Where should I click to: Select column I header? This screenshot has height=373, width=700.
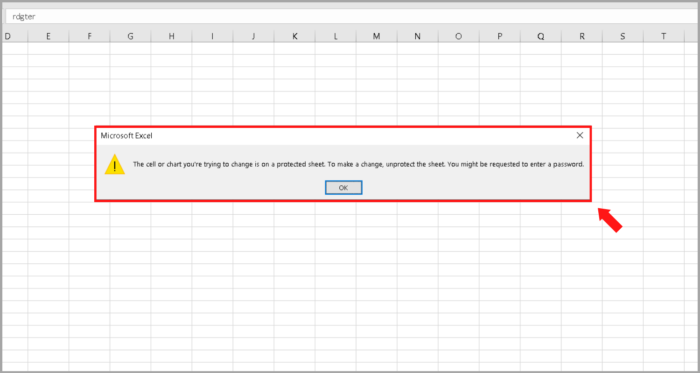[212, 37]
